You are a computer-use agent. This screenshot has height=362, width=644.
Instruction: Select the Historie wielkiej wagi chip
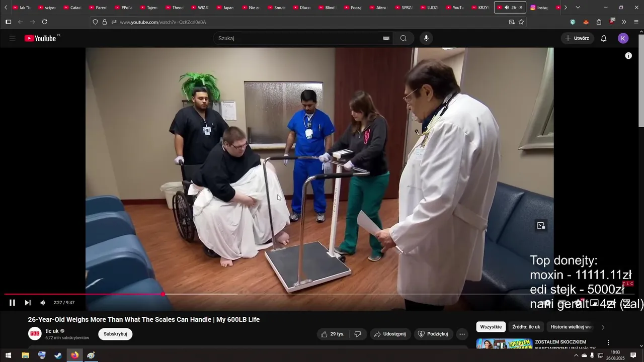571,327
